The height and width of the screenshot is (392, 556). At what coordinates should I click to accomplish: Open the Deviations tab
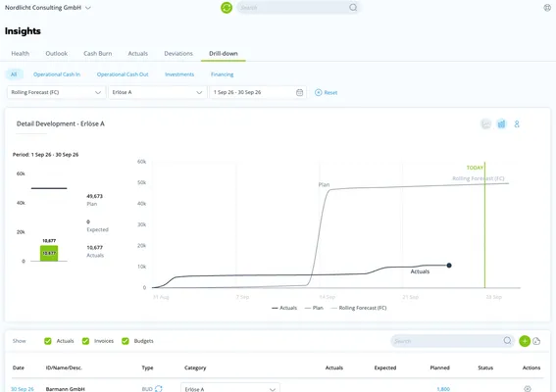tap(178, 54)
